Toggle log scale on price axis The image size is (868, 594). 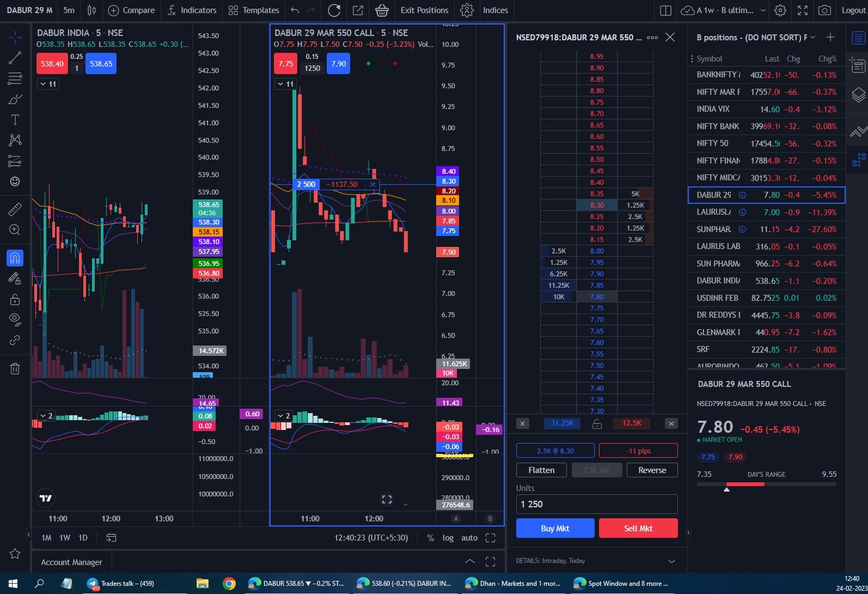(x=448, y=538)
